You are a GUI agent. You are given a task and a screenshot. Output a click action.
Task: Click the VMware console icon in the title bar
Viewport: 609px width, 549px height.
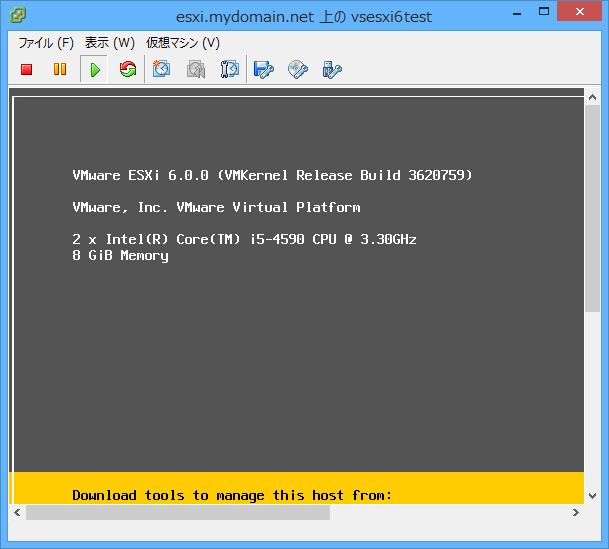tap(18, 16)
